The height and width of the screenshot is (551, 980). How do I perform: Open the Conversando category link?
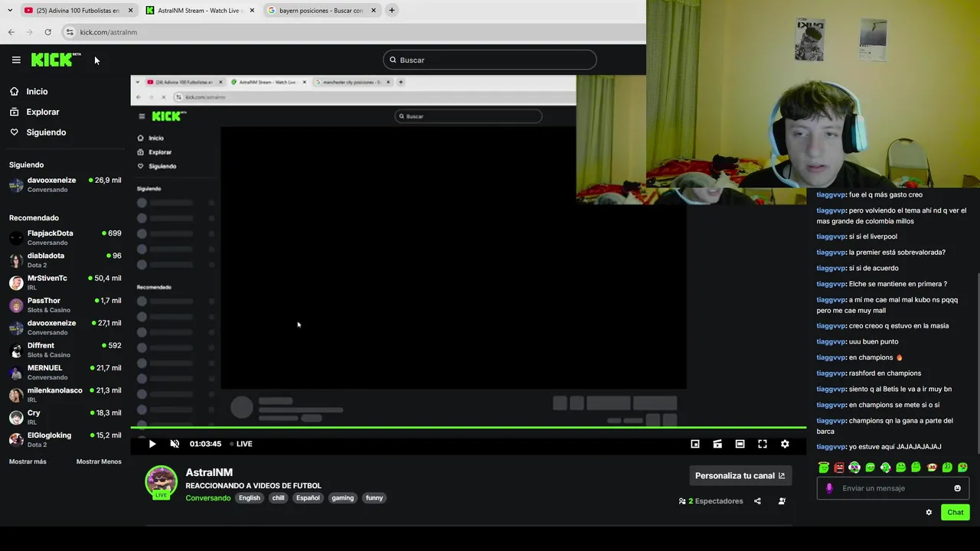pos(207,498)
